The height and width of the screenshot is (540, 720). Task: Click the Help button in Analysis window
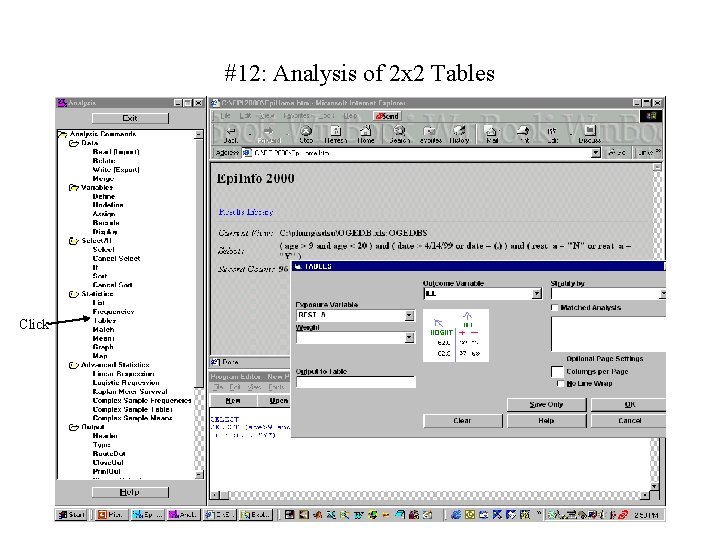click(x=130, y=492)
